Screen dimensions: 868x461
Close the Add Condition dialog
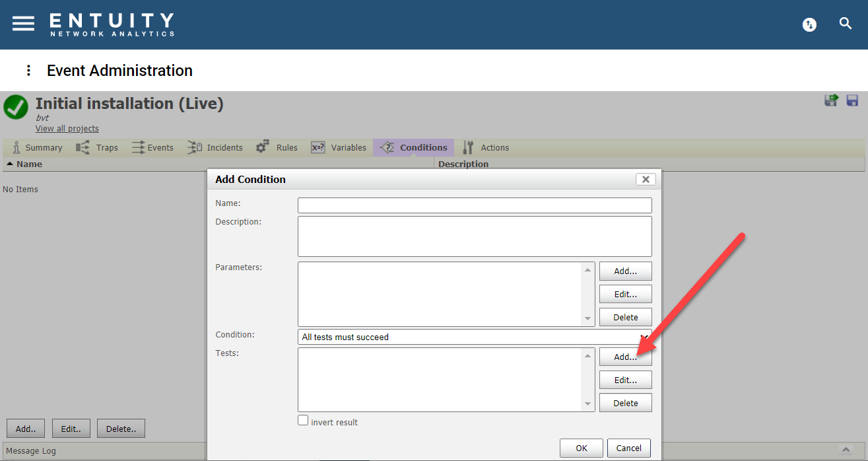646,179
